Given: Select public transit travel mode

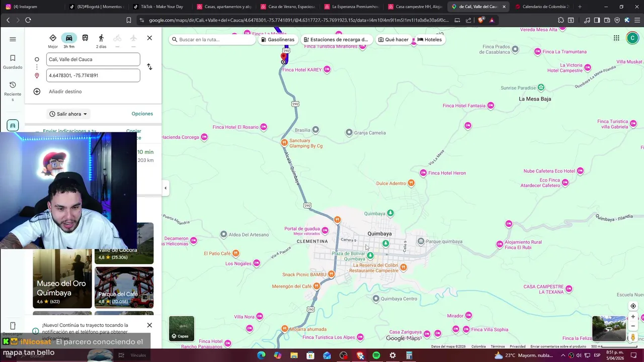Looking at the screenshot, I should pos(85,38).
